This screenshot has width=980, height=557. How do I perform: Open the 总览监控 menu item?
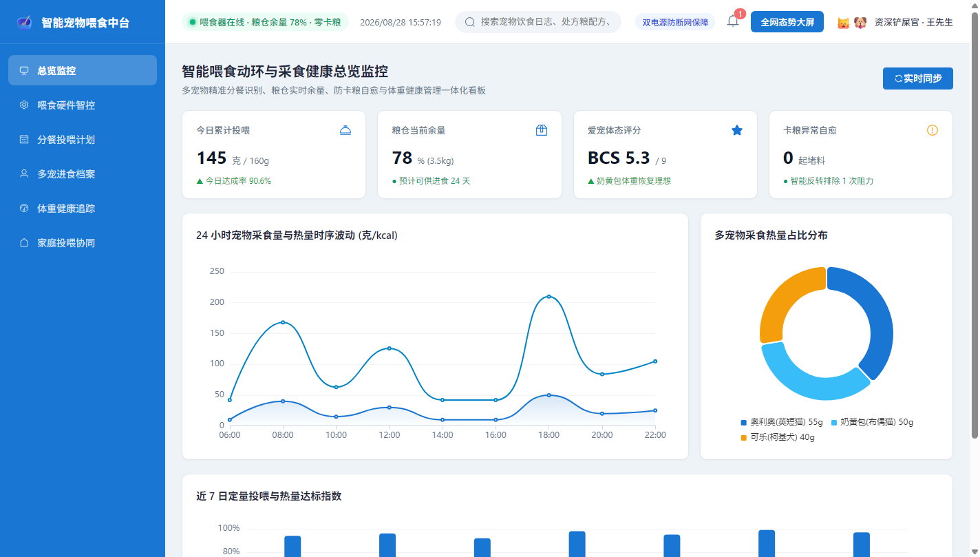(83, 70)
